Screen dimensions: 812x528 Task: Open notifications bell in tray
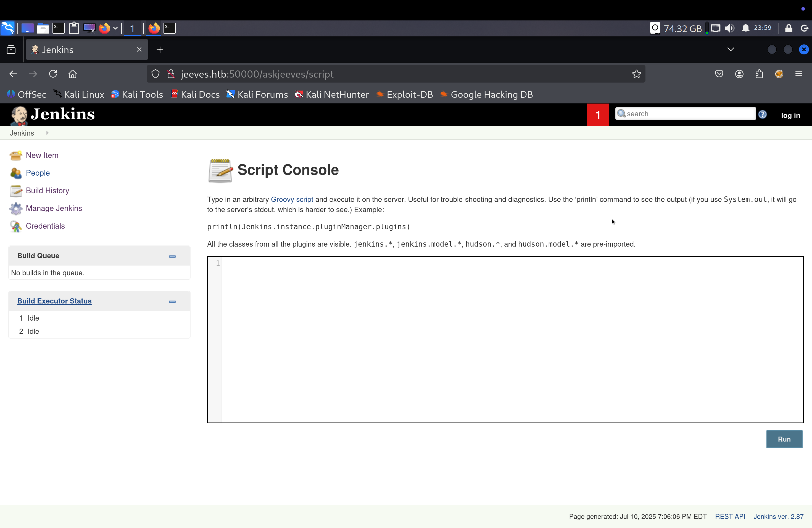tap(745, 28)
